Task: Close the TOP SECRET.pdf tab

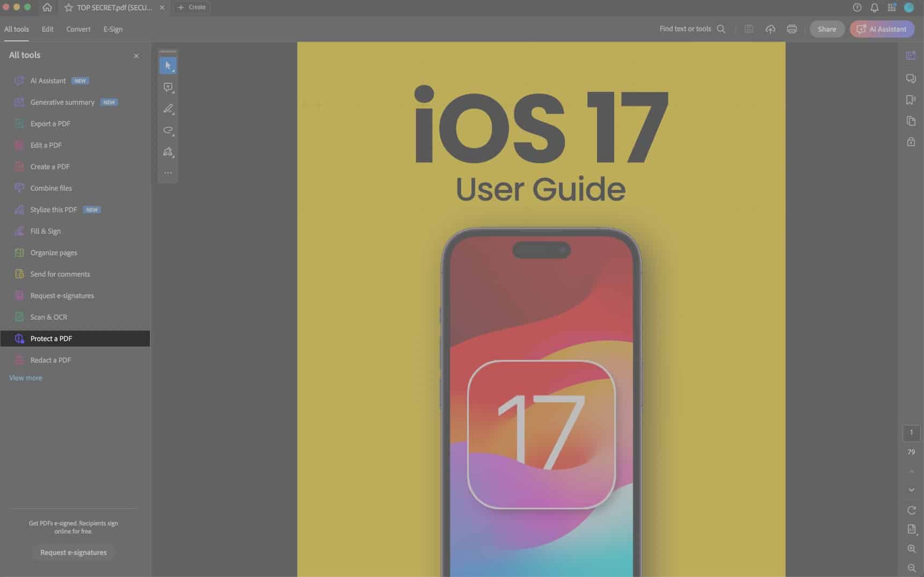Action: pyautogui.click(x=162, y=8)
